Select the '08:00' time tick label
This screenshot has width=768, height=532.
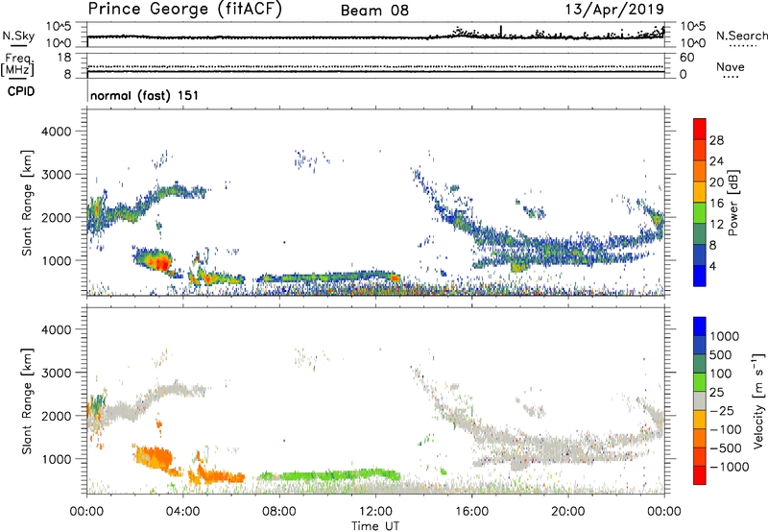[278, 512]
